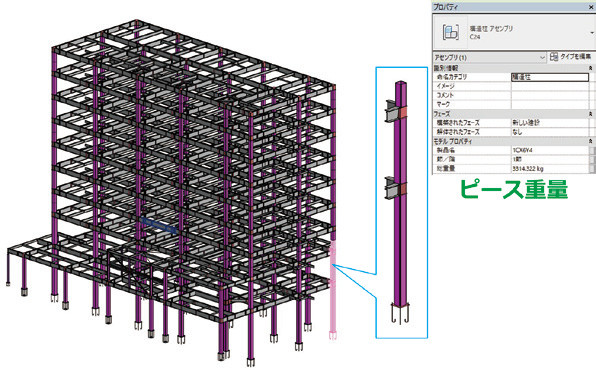Image resolution: width=596 pixels, height=370 pixels.
Task: Collapse the 識別情報 section
Action: point(590,68)
